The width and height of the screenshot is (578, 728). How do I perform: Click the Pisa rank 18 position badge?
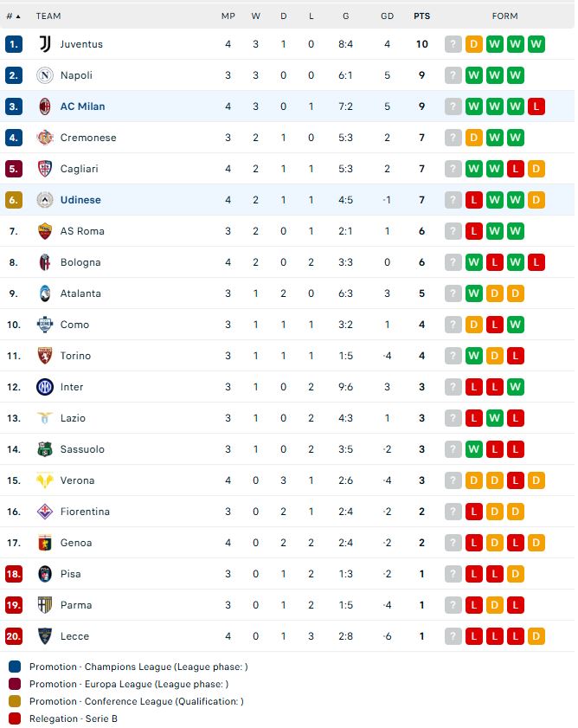13,574
